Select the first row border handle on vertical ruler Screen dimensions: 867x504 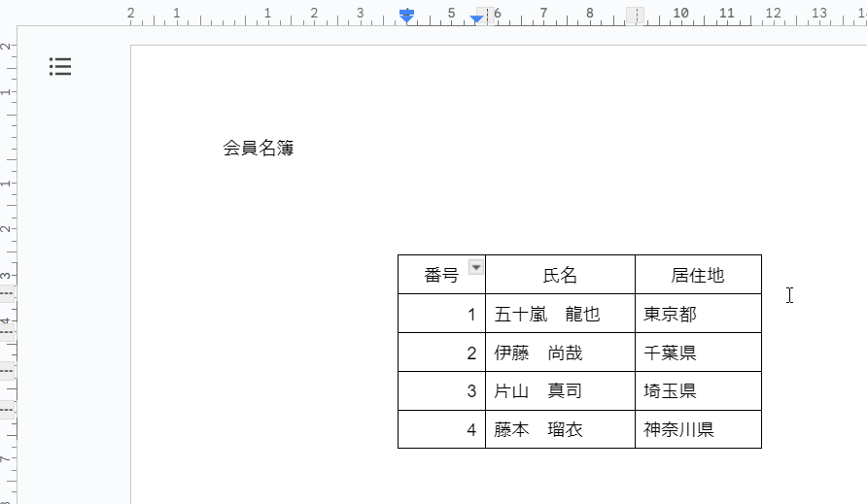click(x=7, y=293)
